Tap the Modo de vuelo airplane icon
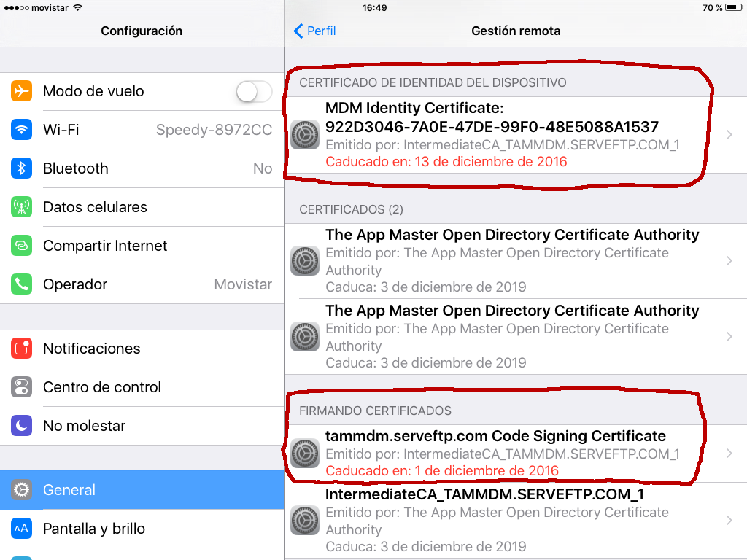Viewport: 747px width, 560px height. click(21, 91)
